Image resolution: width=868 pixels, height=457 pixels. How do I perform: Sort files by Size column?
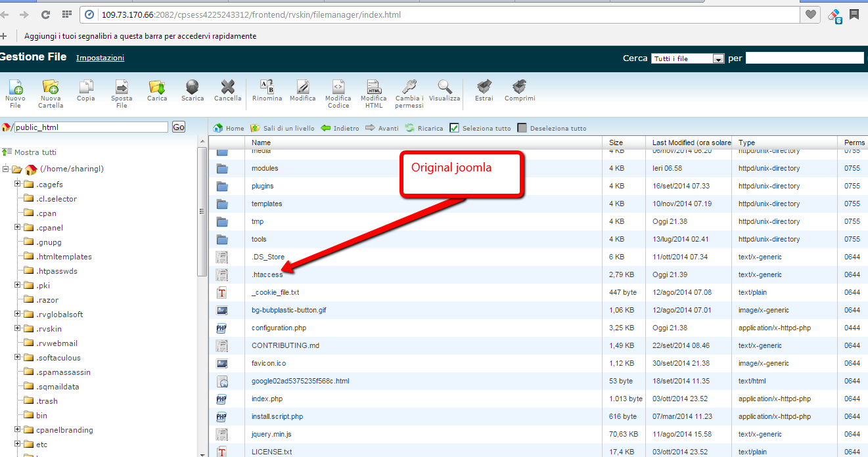[x=616, y=142]
